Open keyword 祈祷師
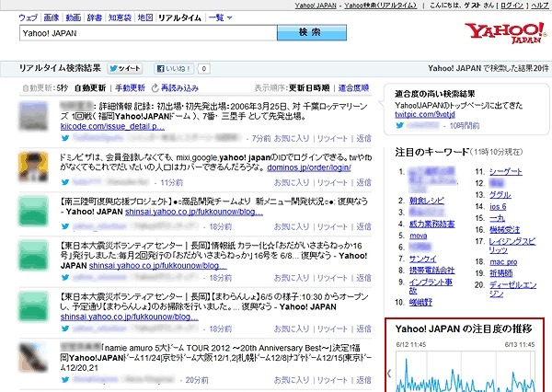The image size is (552, 392). [501, 273]
